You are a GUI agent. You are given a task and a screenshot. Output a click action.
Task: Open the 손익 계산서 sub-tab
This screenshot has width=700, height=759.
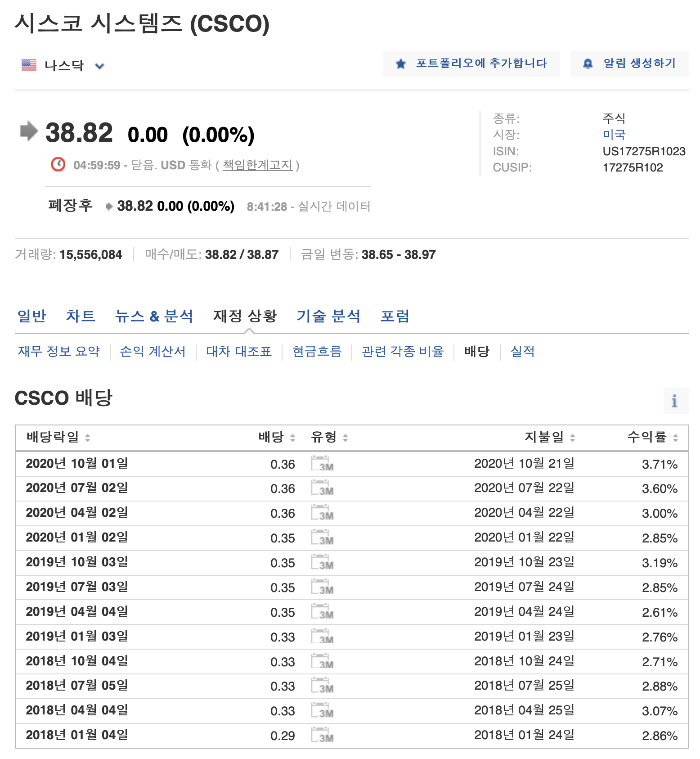pos(153,352)
